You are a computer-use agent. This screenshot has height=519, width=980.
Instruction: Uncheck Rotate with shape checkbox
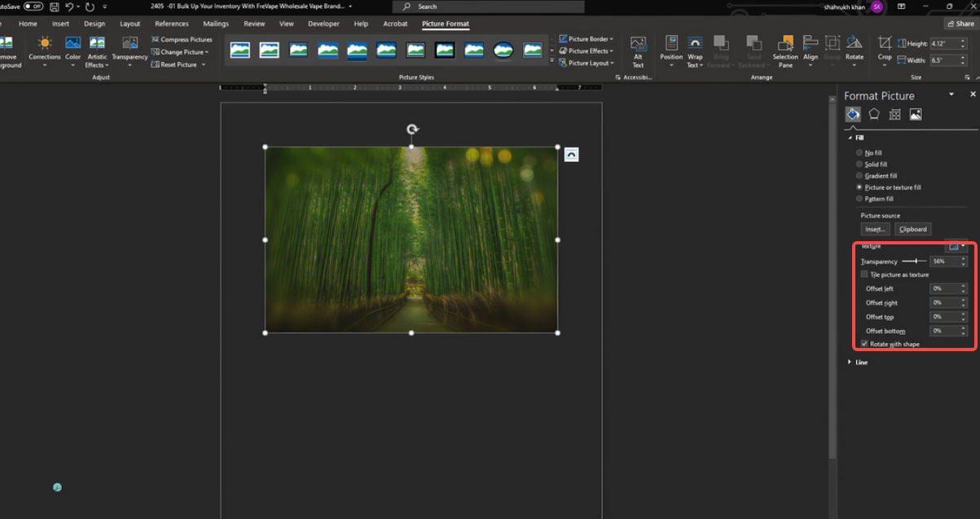tap(864, 344)
